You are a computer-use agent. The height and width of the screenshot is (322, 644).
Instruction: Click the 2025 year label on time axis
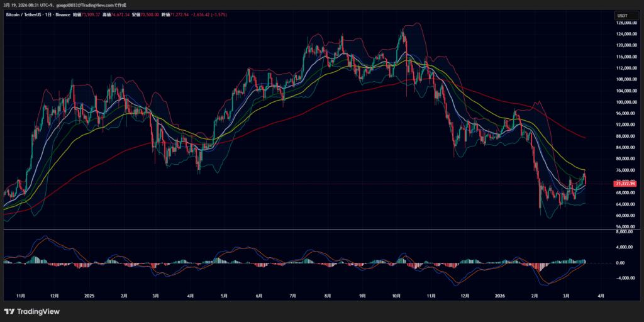click(89, 295)
